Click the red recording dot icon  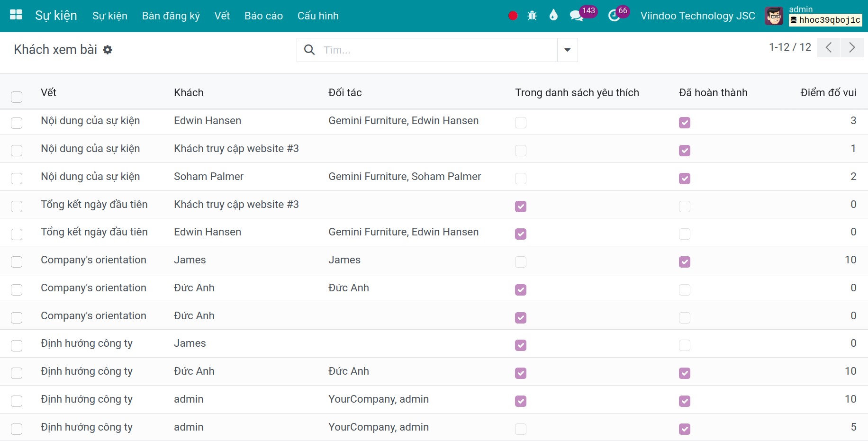[x=513, y=16]
